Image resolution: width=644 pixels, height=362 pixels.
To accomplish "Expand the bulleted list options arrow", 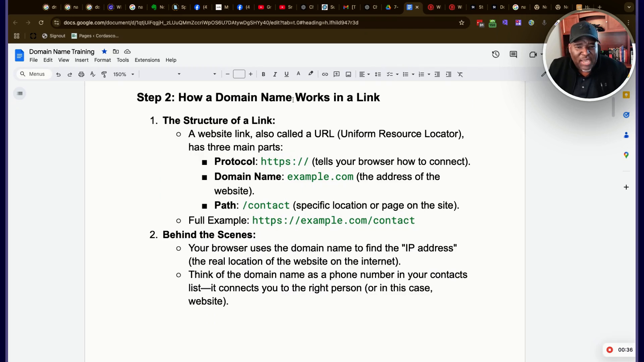I will [x=413, y=74].
